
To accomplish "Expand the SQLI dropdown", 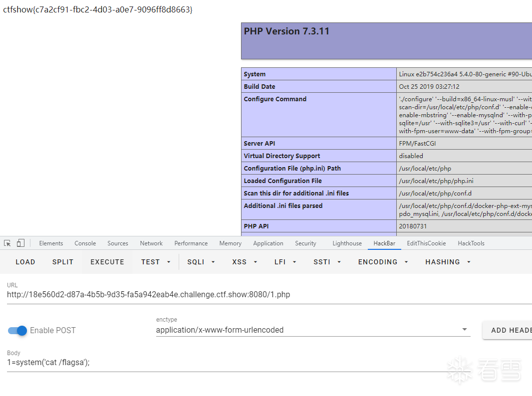I will [201, 262].
